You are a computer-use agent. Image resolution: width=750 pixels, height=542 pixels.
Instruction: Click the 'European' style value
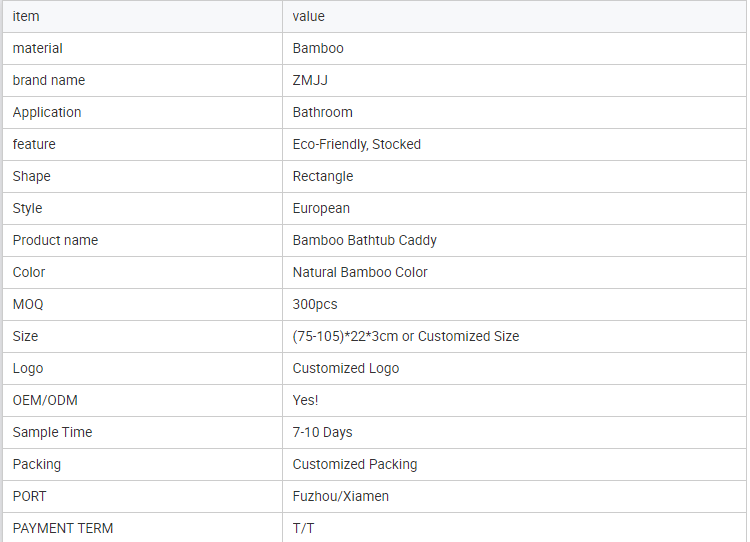point(321,208)
